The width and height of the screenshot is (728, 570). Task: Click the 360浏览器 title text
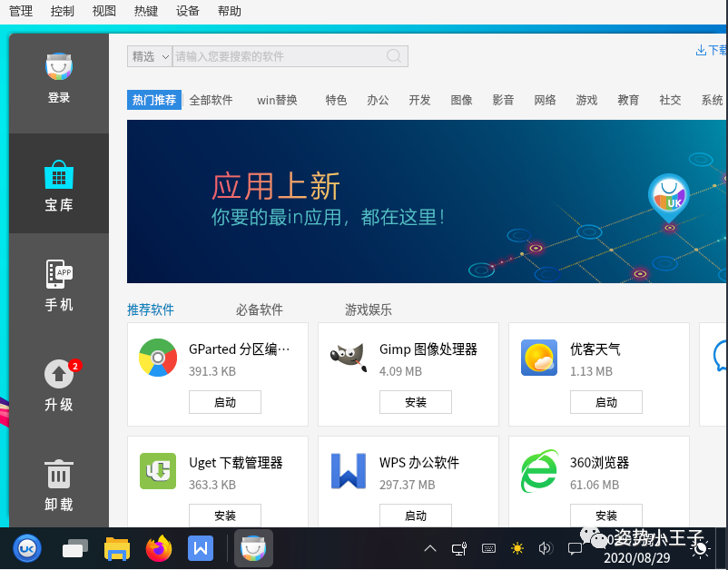tap(599, 462)
